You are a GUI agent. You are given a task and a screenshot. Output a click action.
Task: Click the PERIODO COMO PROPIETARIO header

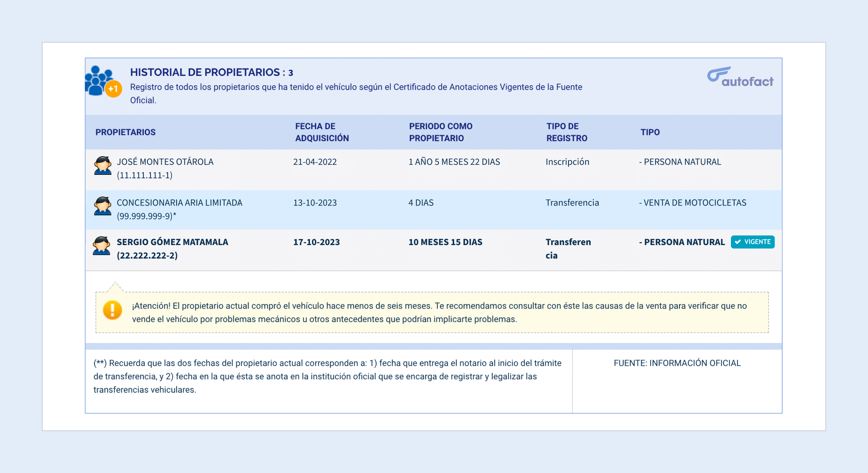click(x=441, y=132)
